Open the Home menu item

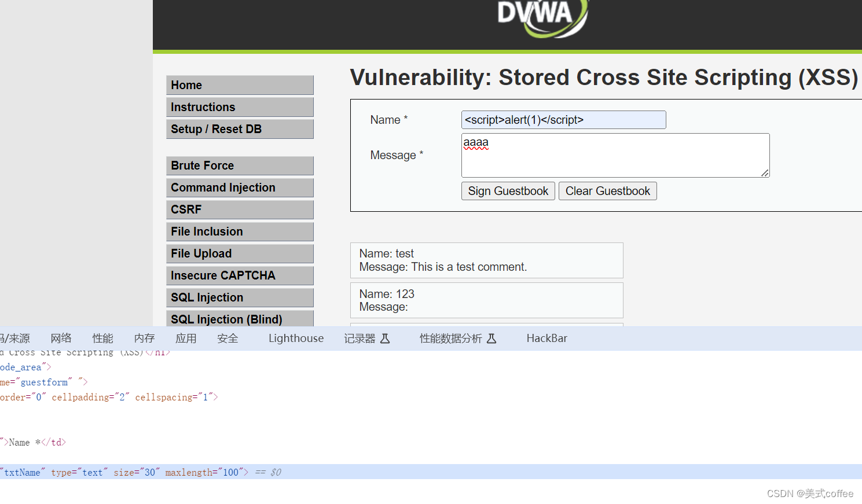pos(240,85)
